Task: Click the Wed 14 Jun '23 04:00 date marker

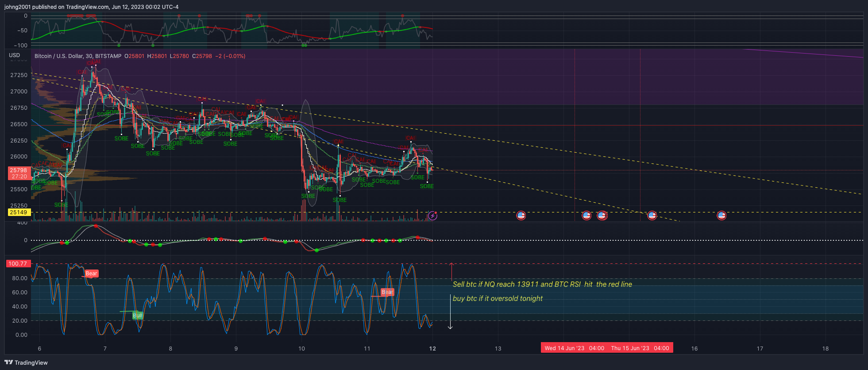Action: pyautogui.click(x=574, y=348)
